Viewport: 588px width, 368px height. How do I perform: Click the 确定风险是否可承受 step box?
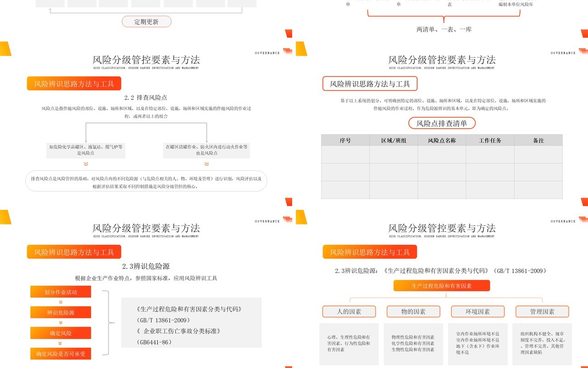(61, 354)
